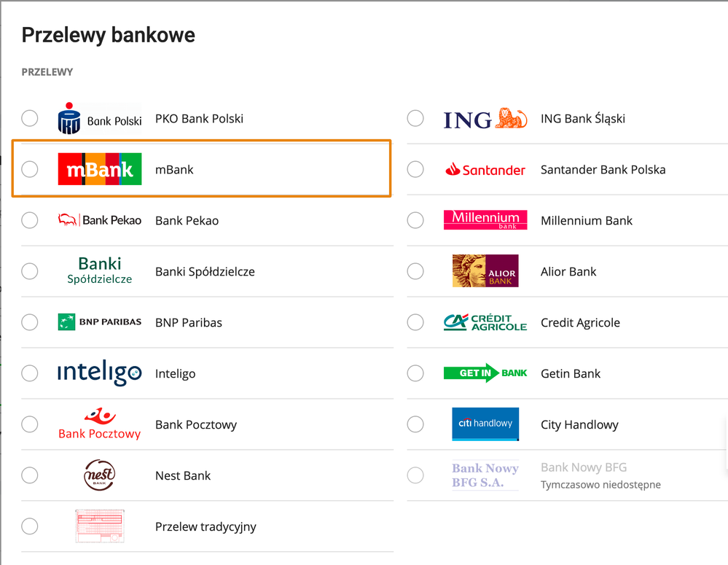Select the Bank Pekao radio button
This screenshot has width=728, height=565.
point(30,220)
